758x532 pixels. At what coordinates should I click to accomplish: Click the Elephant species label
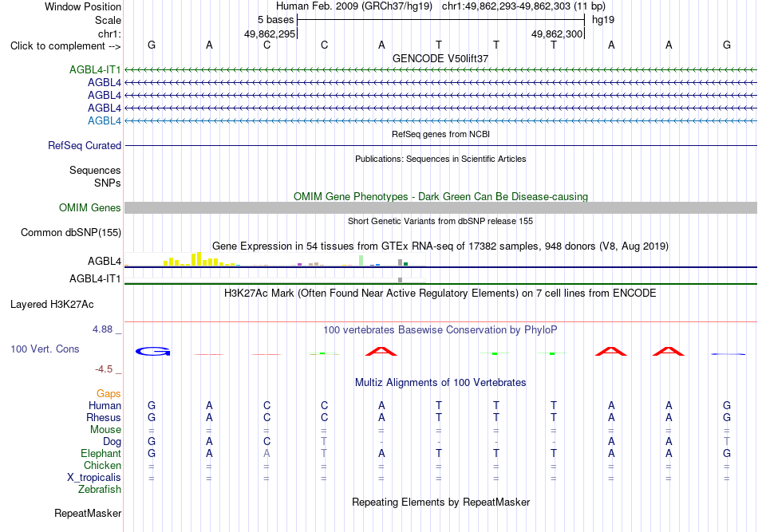coord(101,454)
